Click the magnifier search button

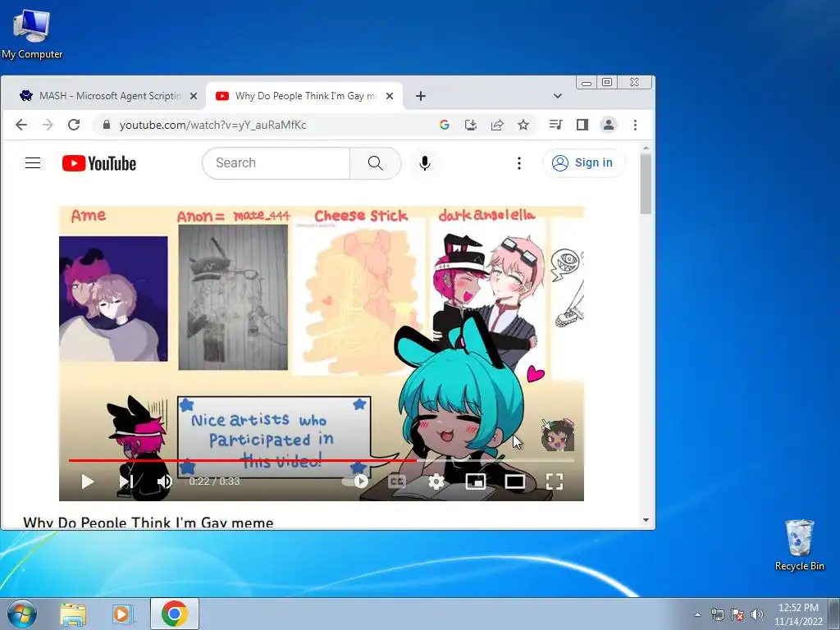click(376, 163)
